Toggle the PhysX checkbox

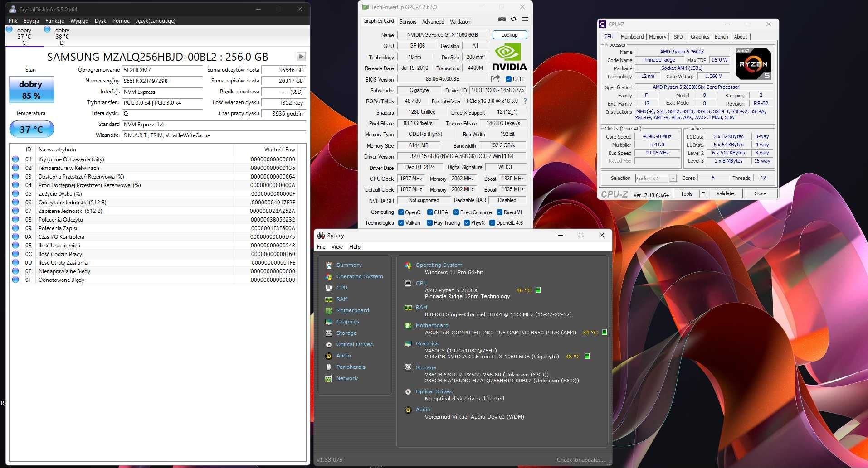(x=467, y=222)
